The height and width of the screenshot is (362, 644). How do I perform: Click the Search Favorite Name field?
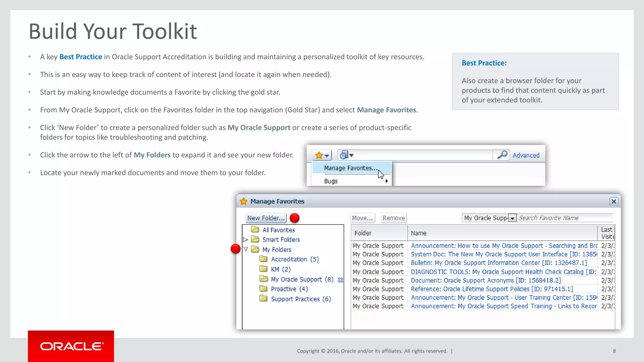pos(565,218)
